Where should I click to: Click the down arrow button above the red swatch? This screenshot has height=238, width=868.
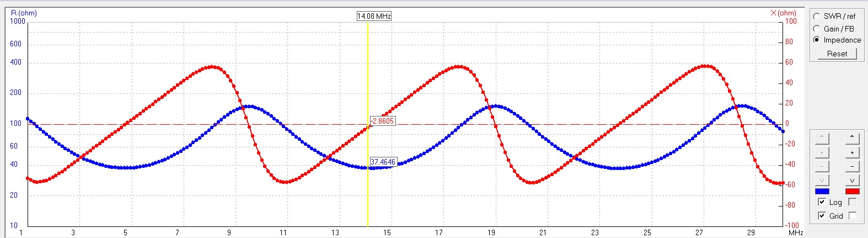[852, 181]
